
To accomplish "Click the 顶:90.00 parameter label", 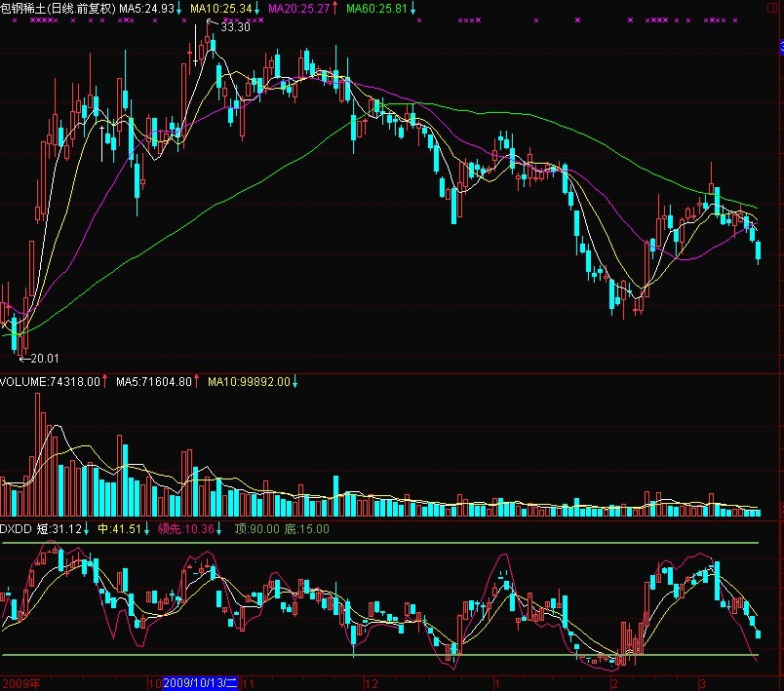I will pos(256,528).
